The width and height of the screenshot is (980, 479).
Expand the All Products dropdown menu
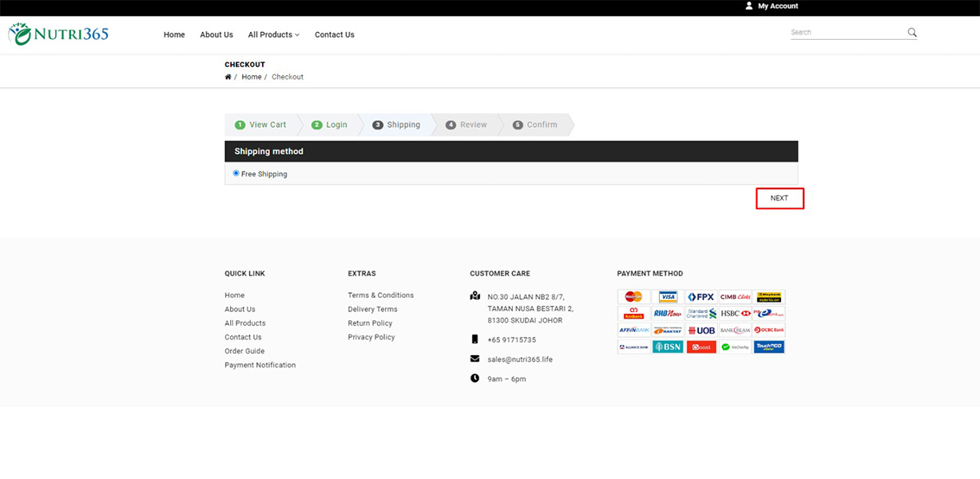coord(273,35)
